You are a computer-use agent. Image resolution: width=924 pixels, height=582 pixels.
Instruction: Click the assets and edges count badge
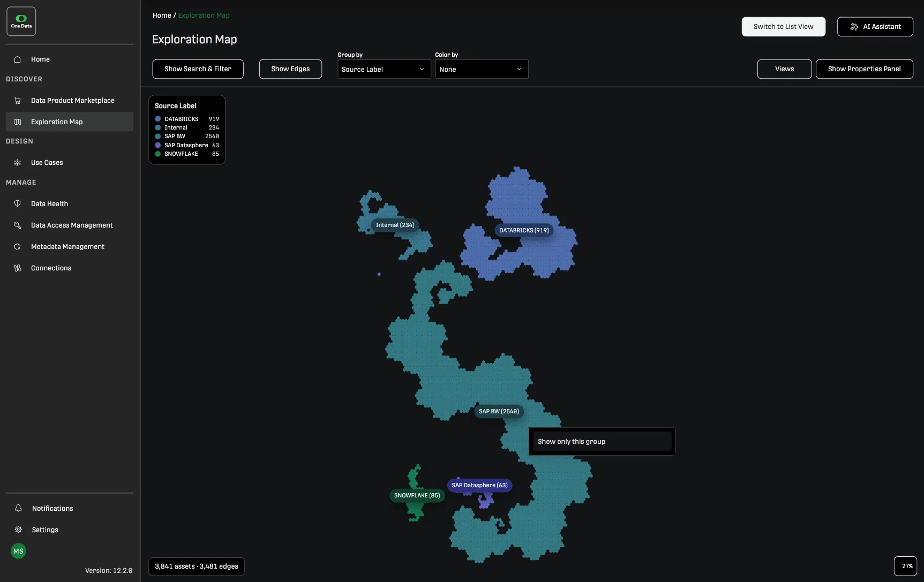pos(197,566)
